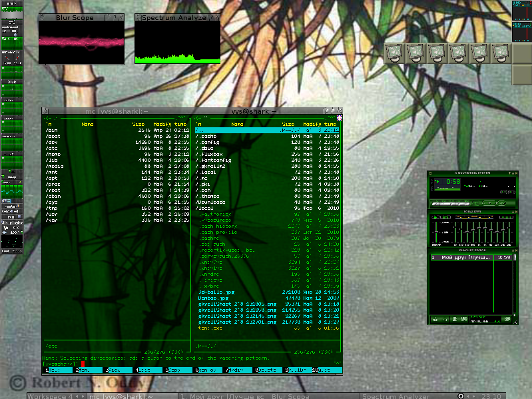This screenshot has width=532, height=399.
Task: Toggle the equalizer AUTO button
Action: (445, 217)
